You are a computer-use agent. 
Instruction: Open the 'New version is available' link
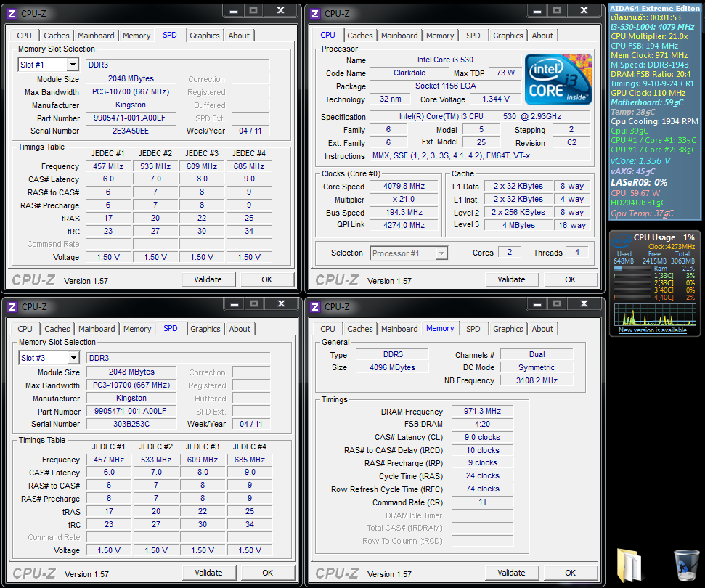tap(653, 330)
